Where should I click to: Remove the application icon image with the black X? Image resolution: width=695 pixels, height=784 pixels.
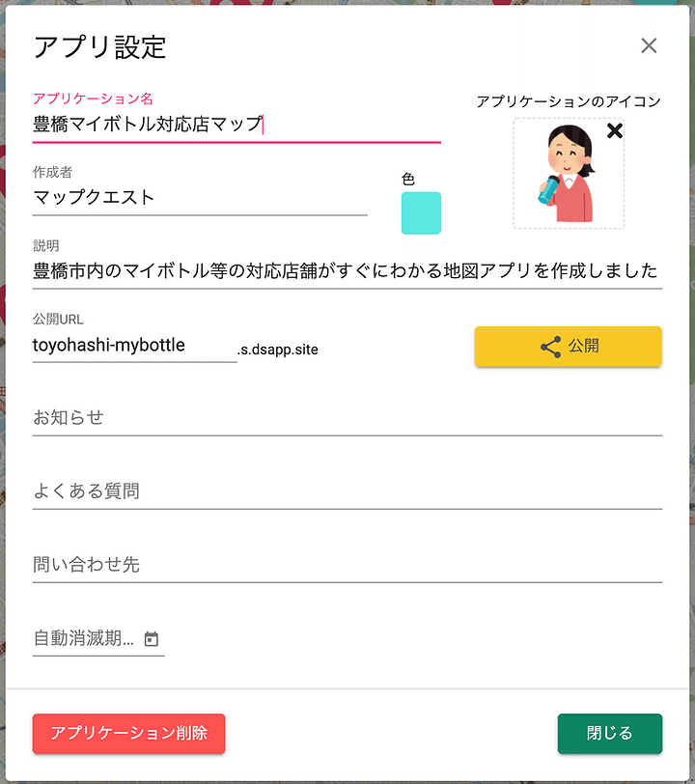pos(615,131)
